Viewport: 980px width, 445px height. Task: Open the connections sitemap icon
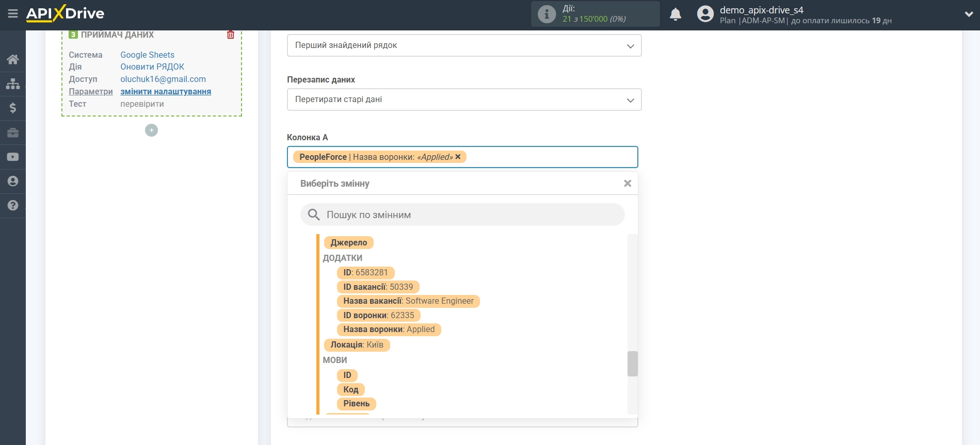[13, 84]
